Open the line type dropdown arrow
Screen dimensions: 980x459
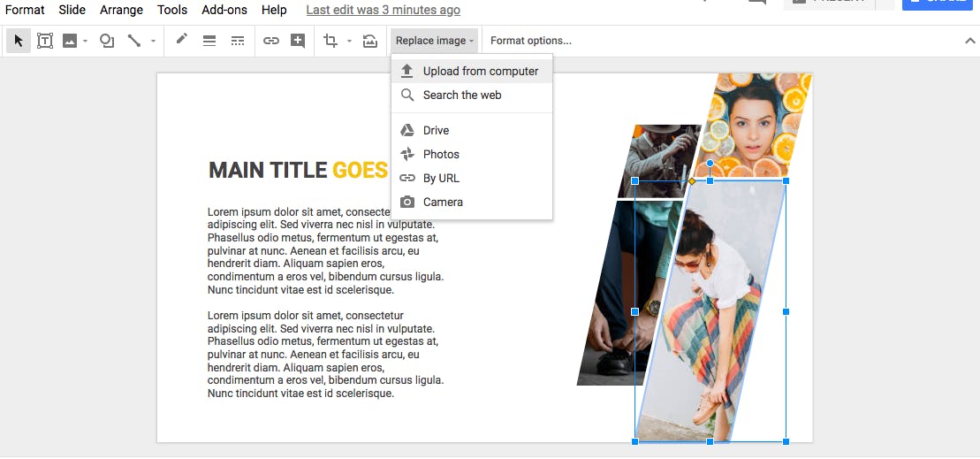153,42
